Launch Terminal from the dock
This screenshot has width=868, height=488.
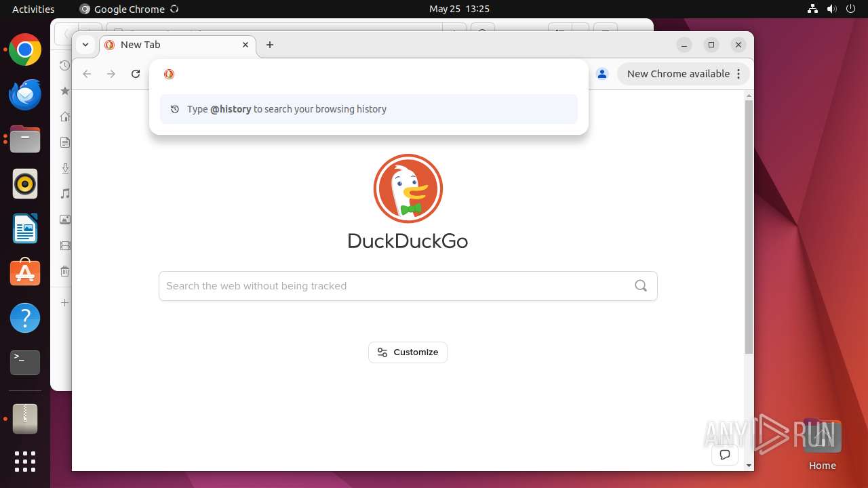click(x=25, y=363)
